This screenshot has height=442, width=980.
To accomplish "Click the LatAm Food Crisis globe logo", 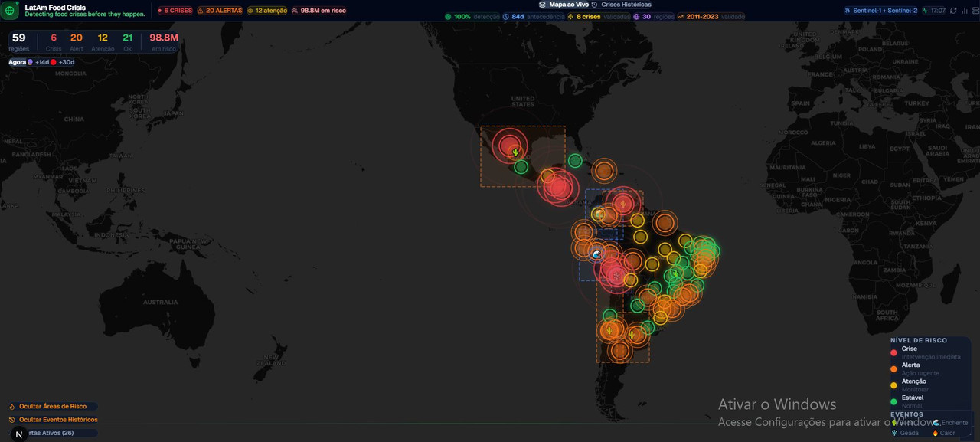I will 10,11.
